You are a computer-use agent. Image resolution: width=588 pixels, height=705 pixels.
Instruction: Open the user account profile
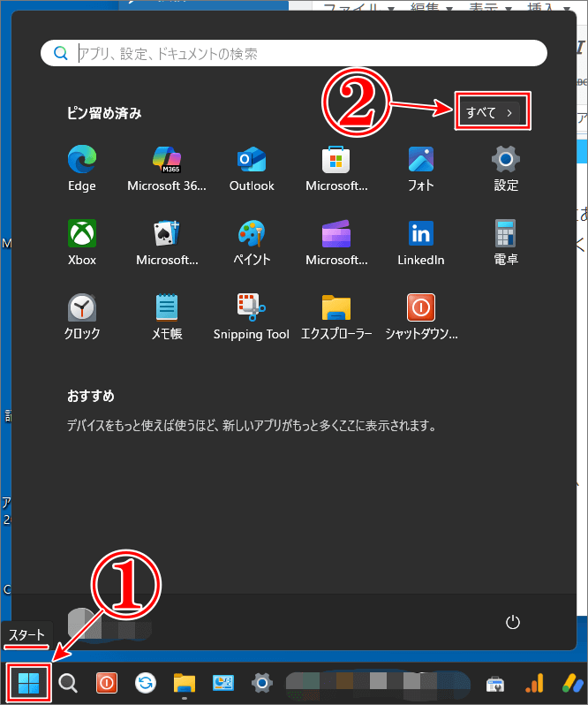click(x=109, y=623)
